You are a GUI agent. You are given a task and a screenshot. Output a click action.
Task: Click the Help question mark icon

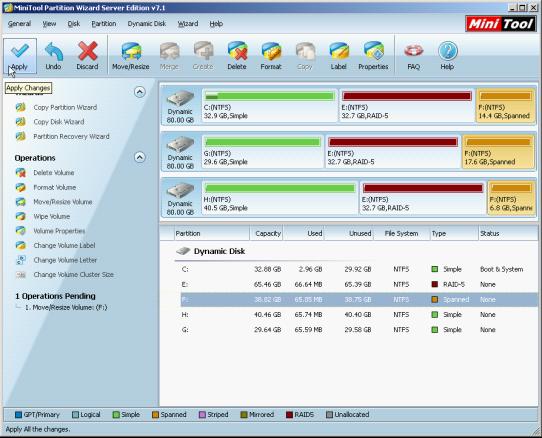(447, 56)
